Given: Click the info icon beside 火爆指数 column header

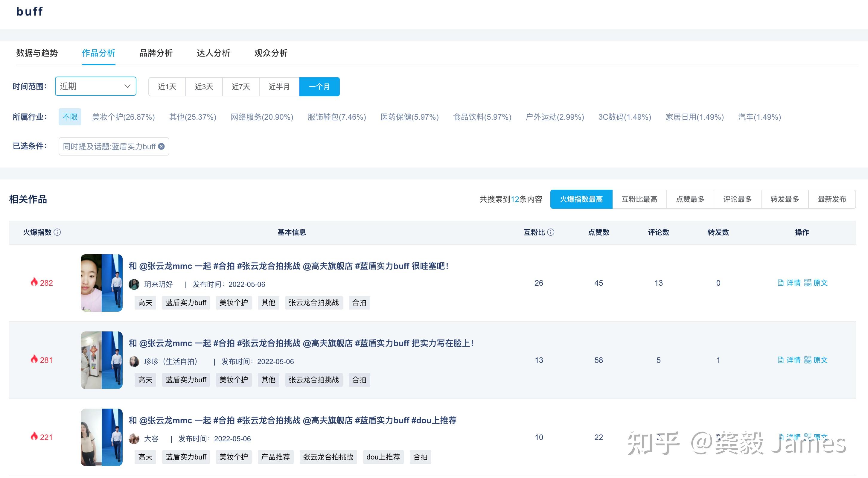Looking at the screenshot, I should (57, 233).
